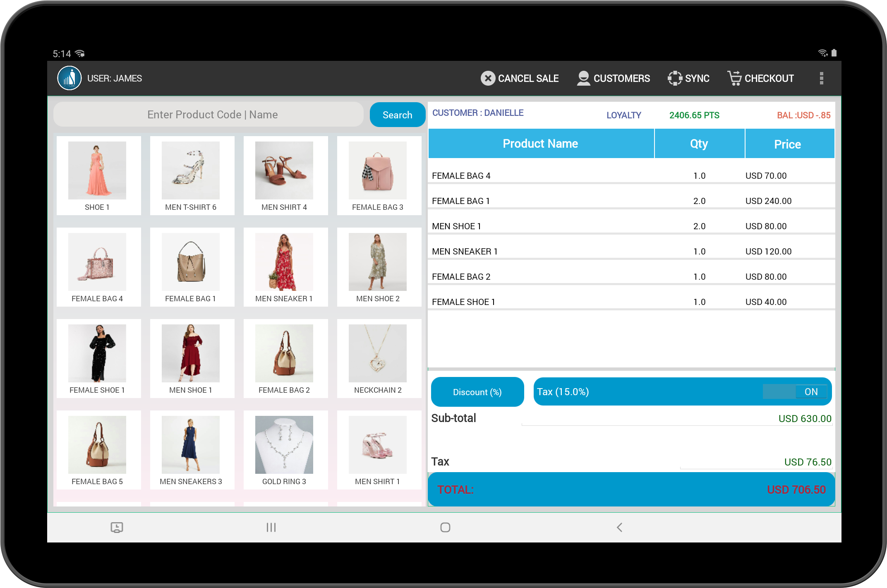
Task: Click the USD 630.00 sub-total value
Action: pyautogui.click(x=805, y=419)
